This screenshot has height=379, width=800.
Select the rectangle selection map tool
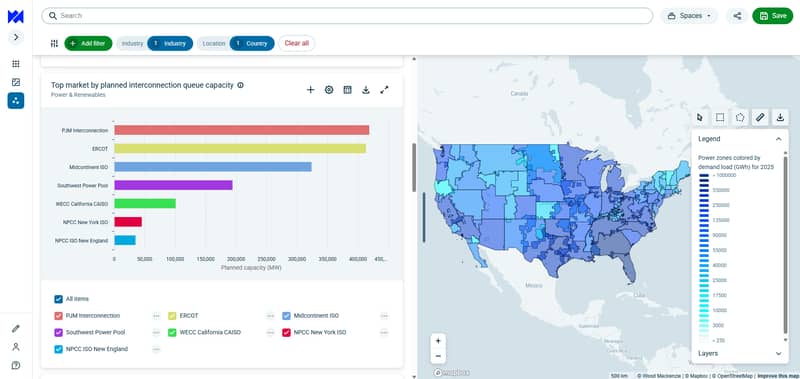click(719, 117)
